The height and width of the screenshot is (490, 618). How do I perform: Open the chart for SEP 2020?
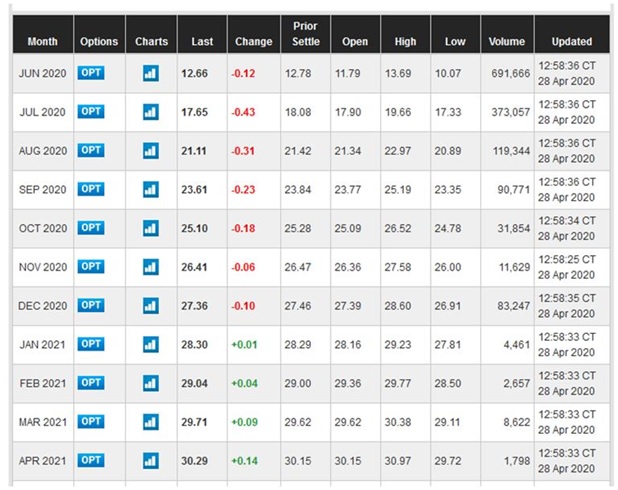tap(151, 190)
